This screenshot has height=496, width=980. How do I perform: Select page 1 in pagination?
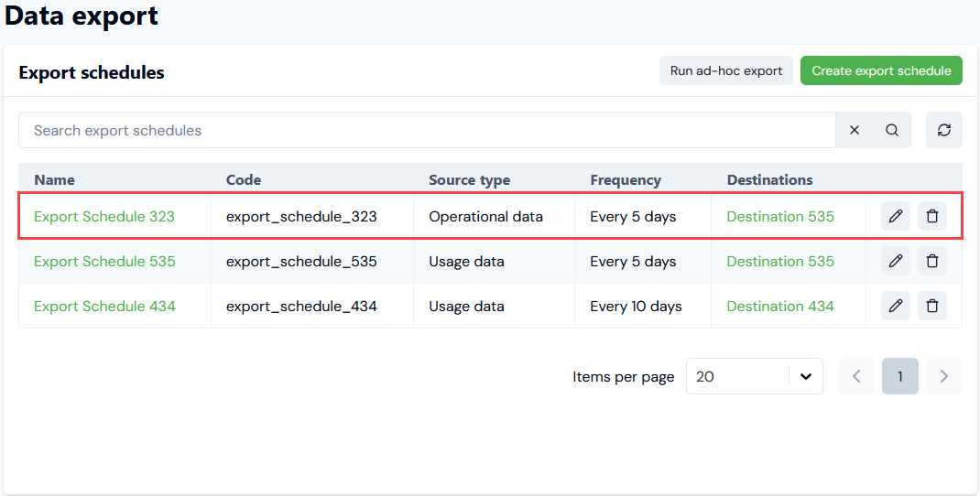click(900, 376)
